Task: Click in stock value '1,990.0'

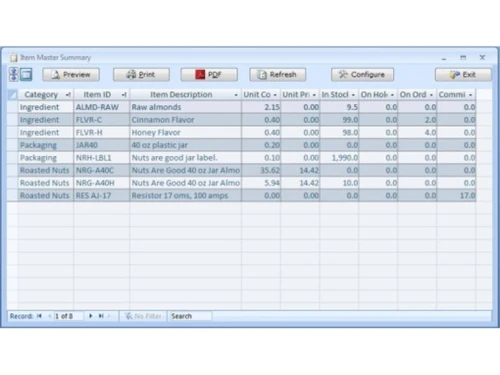Action: click(339, 158)
